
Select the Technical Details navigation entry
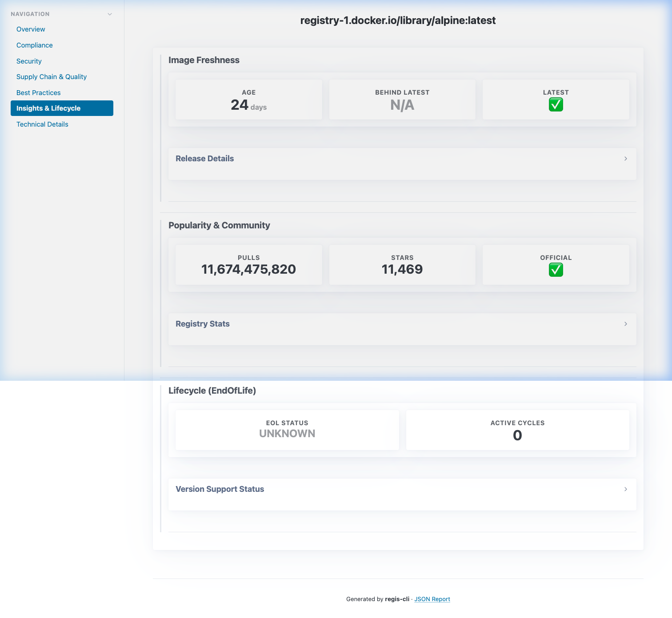(x=42, y=124)
